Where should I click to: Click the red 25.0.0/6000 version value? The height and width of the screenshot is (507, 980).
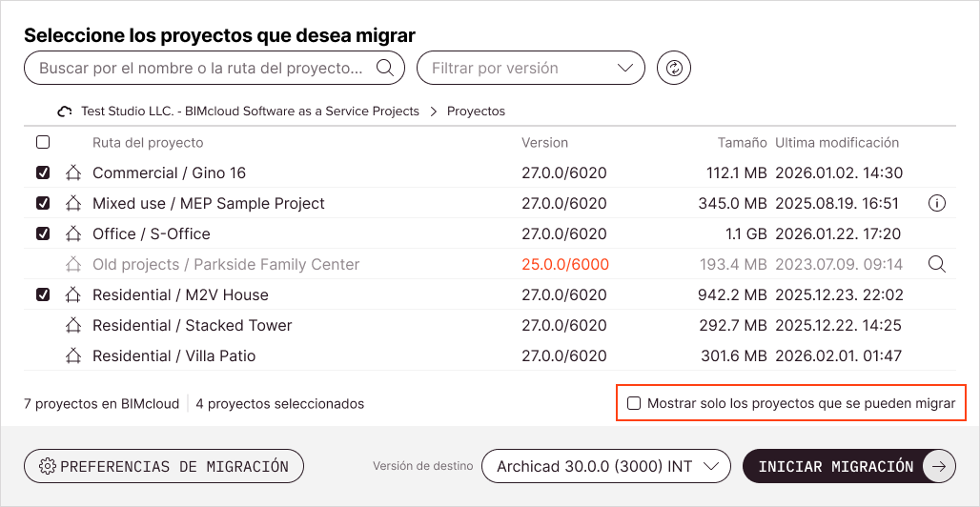[x=565, y=264]
